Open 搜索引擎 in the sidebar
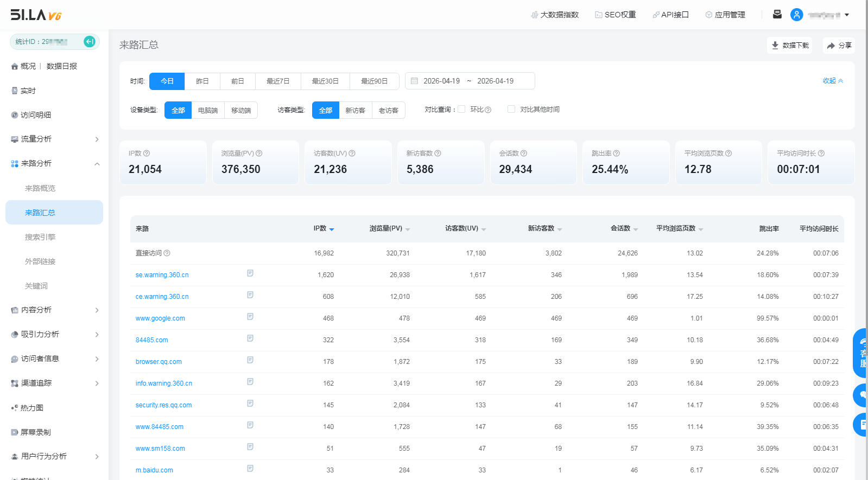 point(40,237)
